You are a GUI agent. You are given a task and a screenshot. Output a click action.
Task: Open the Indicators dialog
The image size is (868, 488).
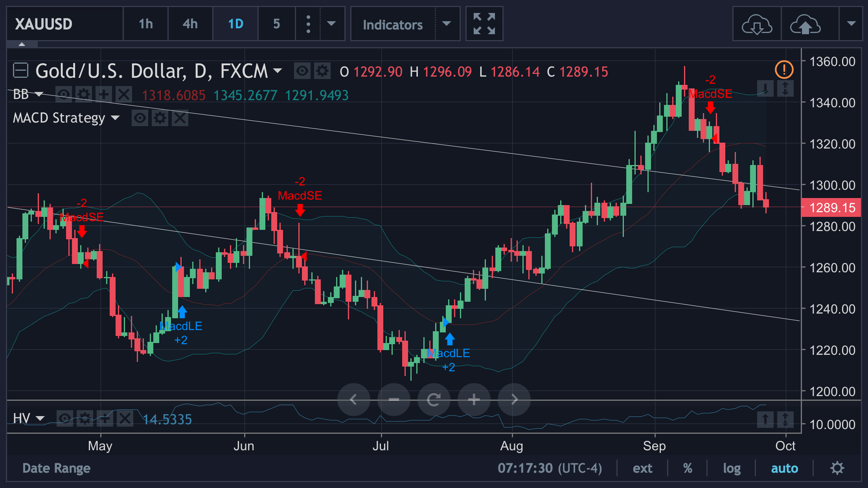pos(393,25)
